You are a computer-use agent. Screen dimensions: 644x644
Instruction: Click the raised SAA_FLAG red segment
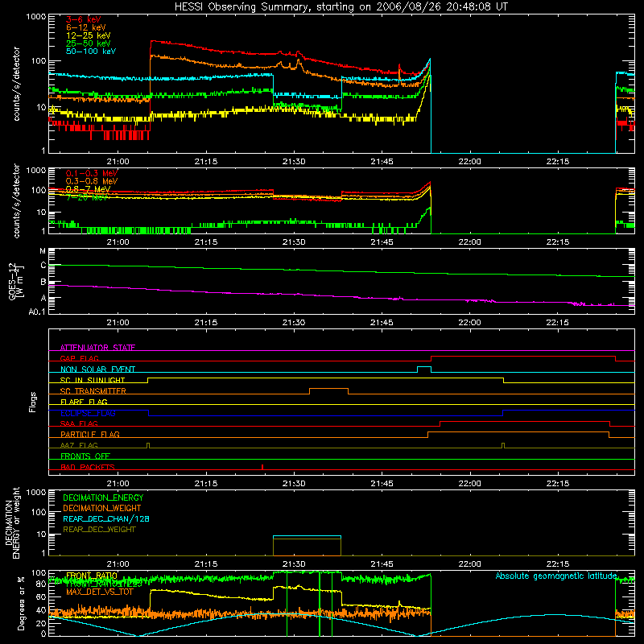coord(525,421)
